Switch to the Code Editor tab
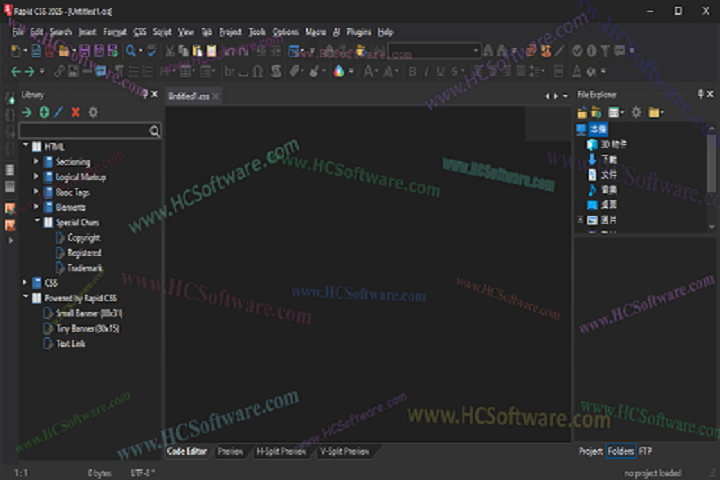Viewport: 720px width, 480px height. pos(187,452)
